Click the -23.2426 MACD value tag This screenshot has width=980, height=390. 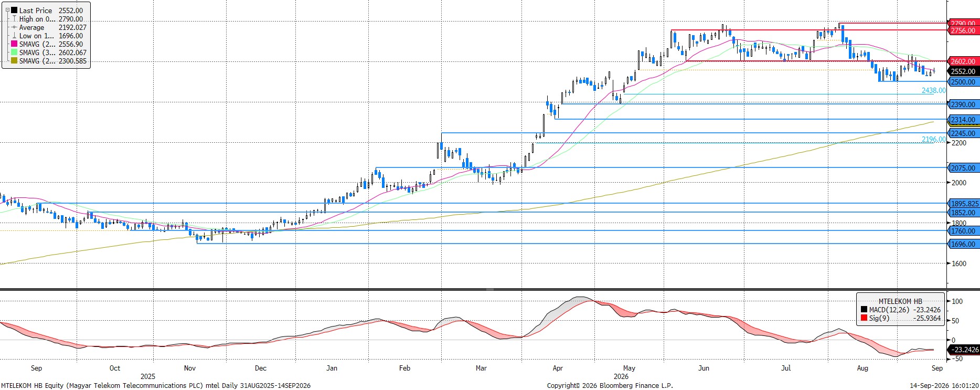click(x=963, y=350)
